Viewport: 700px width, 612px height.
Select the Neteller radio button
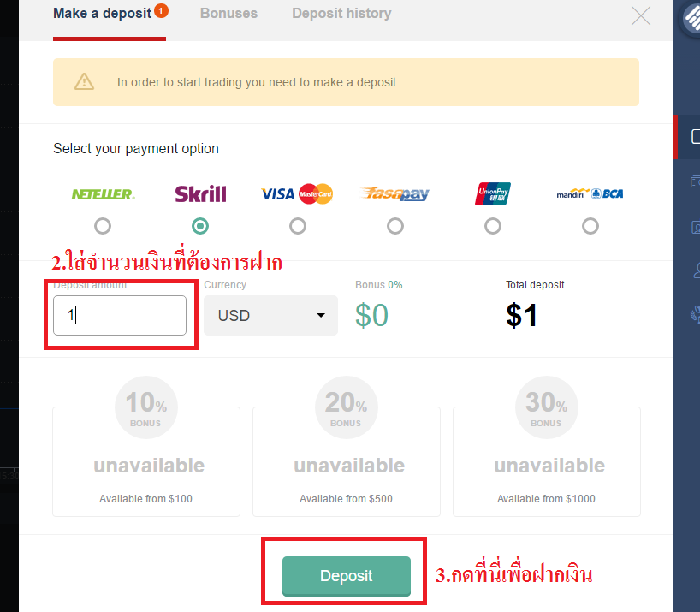[x=103, y=226]
